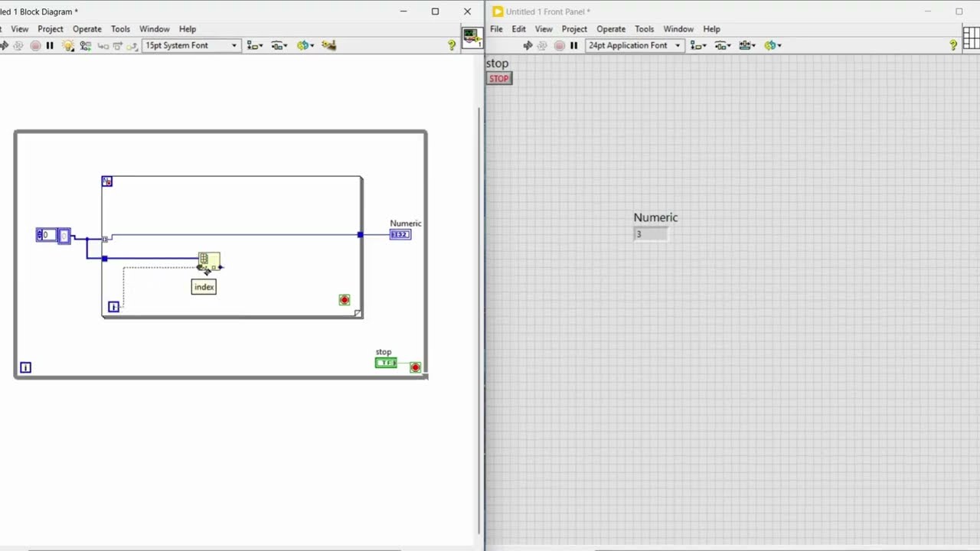980x551 pixels.
Task: Pause execution in the Block Diagram window
Action: (50, 46)
